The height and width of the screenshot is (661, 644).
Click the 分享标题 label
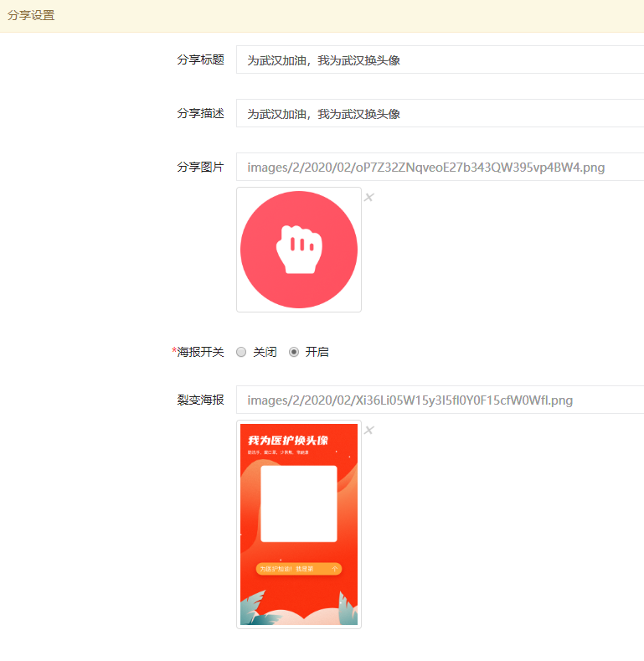tap(200, 59)
